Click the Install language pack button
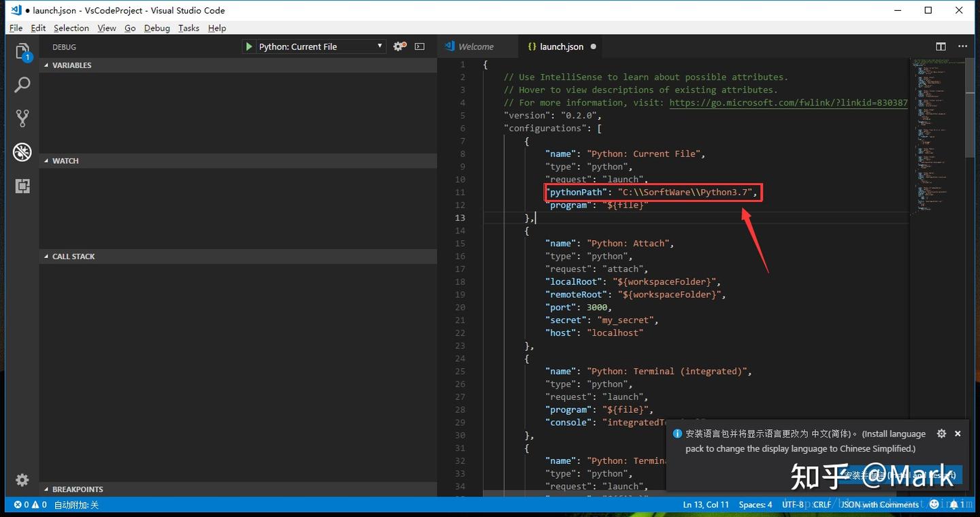 (x=905, y=474)
